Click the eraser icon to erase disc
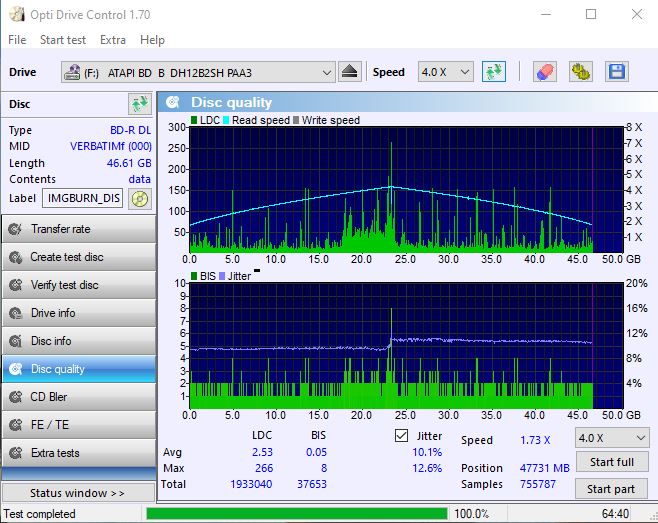The height and width of the screenshot is (523, 658). (544, 72)
